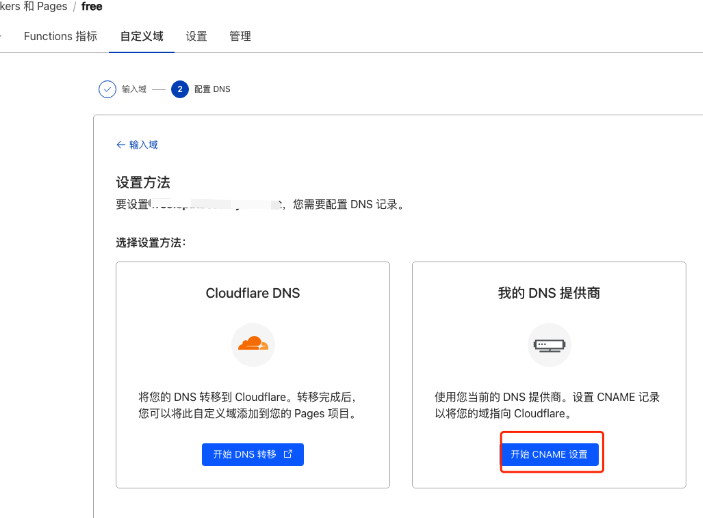The width and height of the screenshot is (703, 518).
Task: Select the 自定义域 tab
Action: (x=142, y=36)
